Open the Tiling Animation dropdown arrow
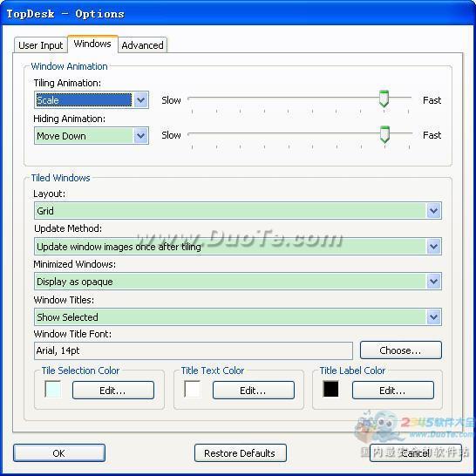 (x=140, y=100)
